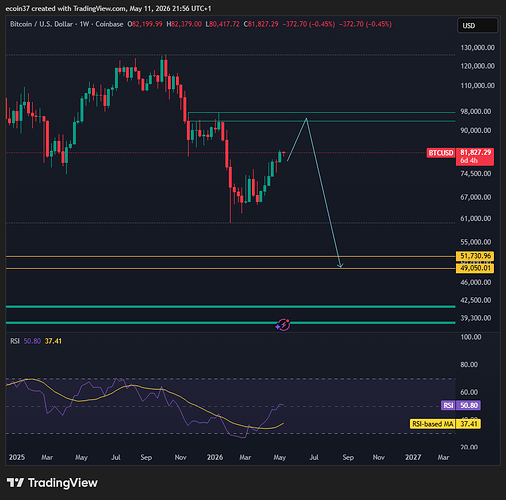This screenshot has width=506, height=500.
Task: Click the RSI indicator title in the legend
Action: click(x=15, y=341)
